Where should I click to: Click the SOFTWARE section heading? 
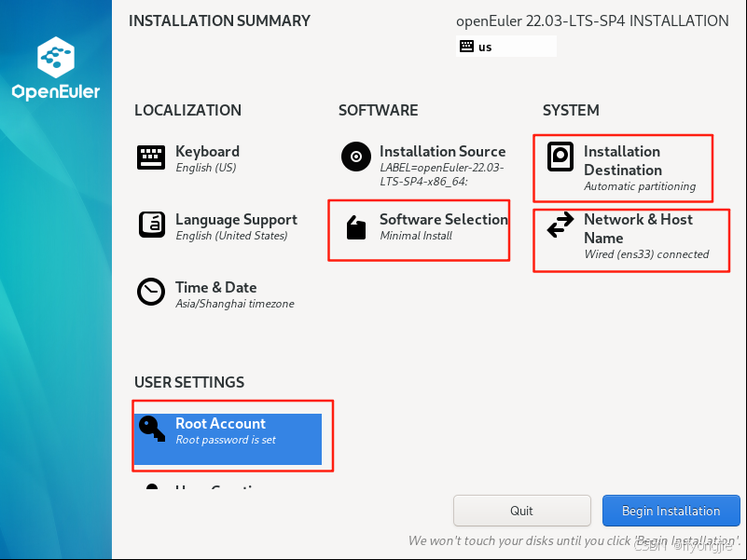click(x=379, y=111)
